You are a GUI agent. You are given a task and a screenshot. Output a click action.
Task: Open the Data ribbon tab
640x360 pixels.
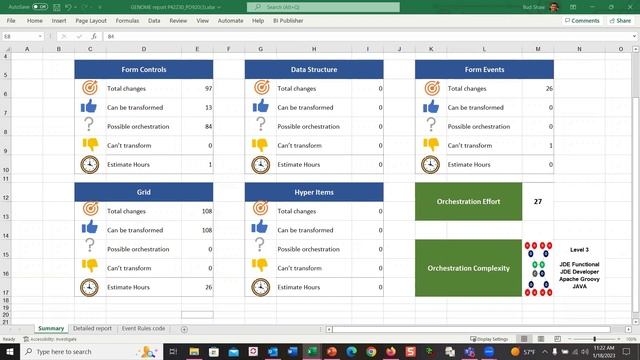coord(154,20)
